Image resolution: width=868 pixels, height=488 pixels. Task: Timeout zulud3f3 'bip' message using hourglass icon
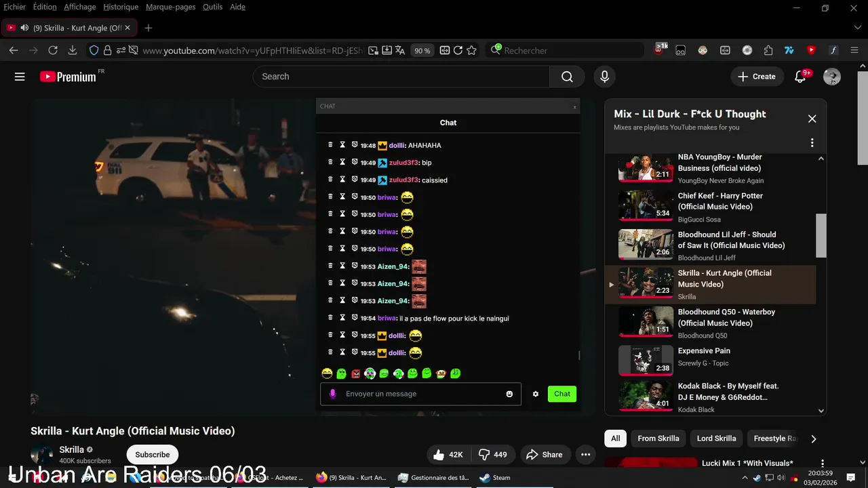tap(342, 163)
